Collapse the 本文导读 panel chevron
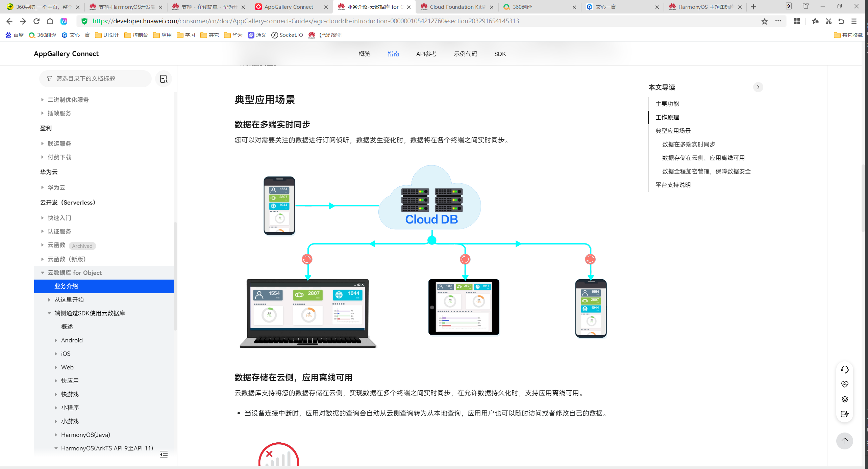This screenshot has width=868, height=469. (x=758, y=87)
